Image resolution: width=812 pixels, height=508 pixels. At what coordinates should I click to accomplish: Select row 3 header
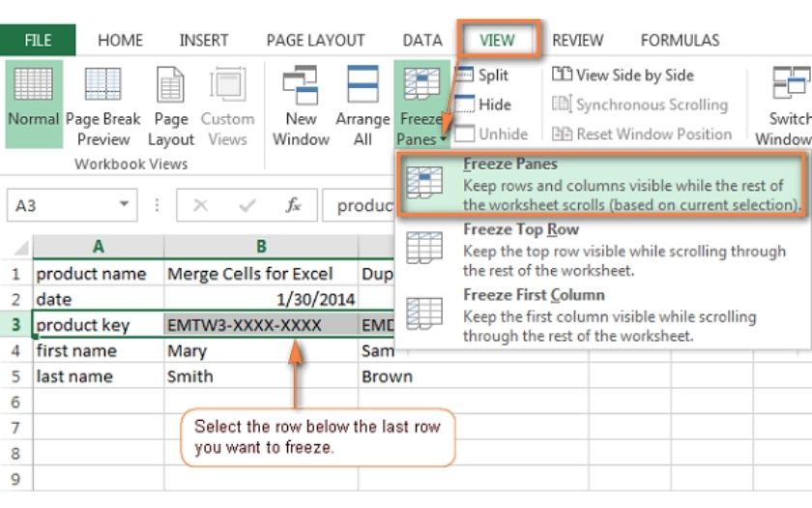click(16, 325)
